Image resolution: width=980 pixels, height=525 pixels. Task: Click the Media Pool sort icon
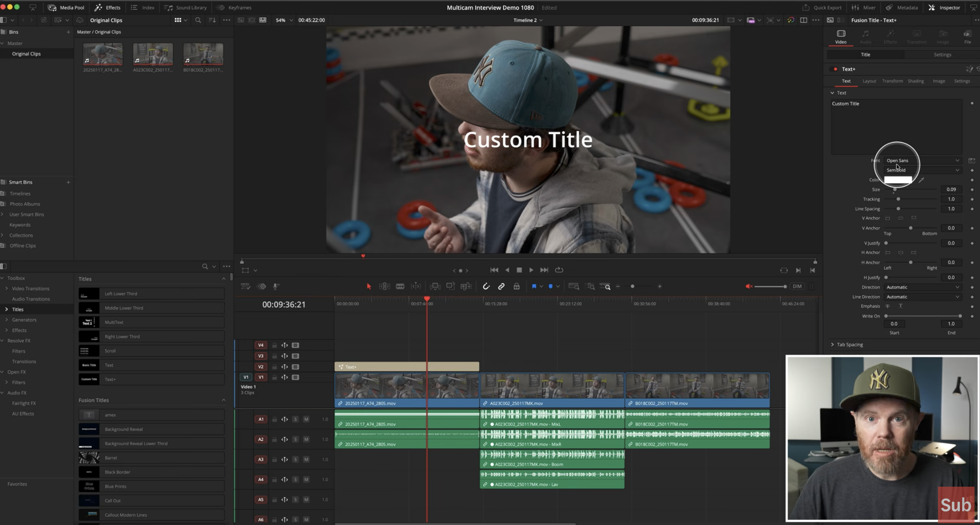point(212,20)
